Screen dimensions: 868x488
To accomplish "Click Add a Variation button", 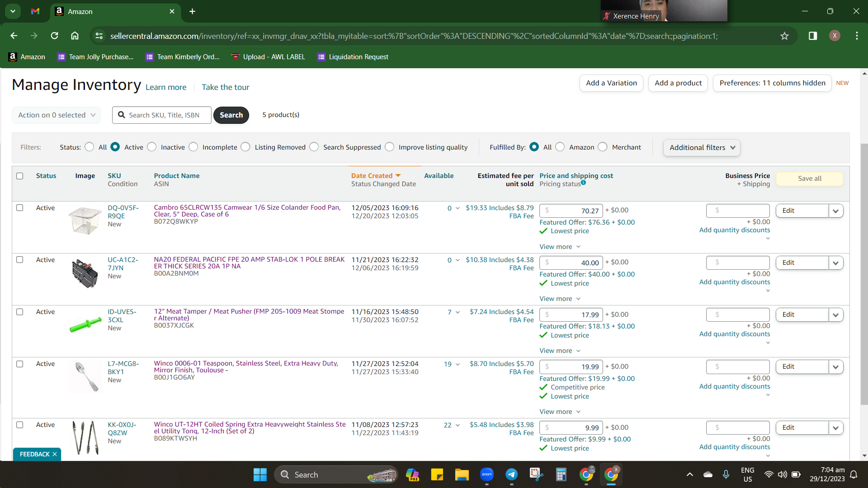I will (611, 83).
